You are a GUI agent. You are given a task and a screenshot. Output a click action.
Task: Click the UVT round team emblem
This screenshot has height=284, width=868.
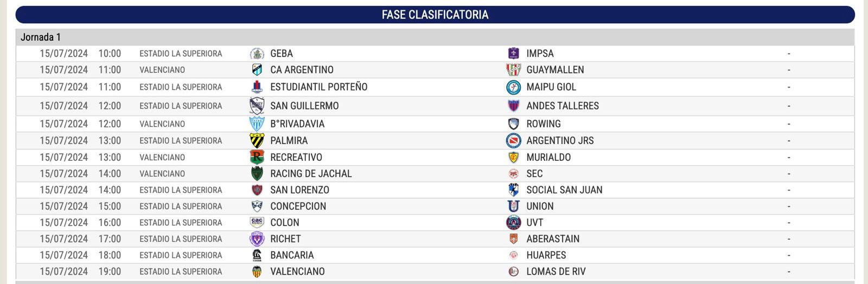coord(513,223)
